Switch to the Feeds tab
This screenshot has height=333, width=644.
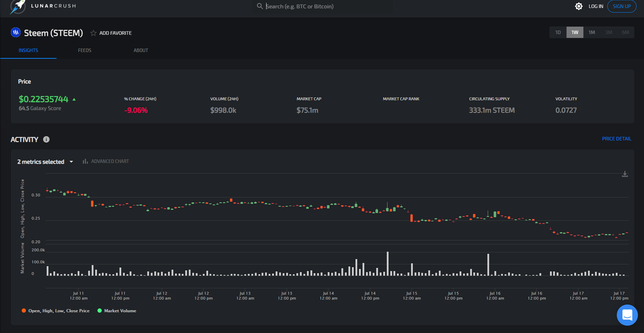[x=85, y=50]
